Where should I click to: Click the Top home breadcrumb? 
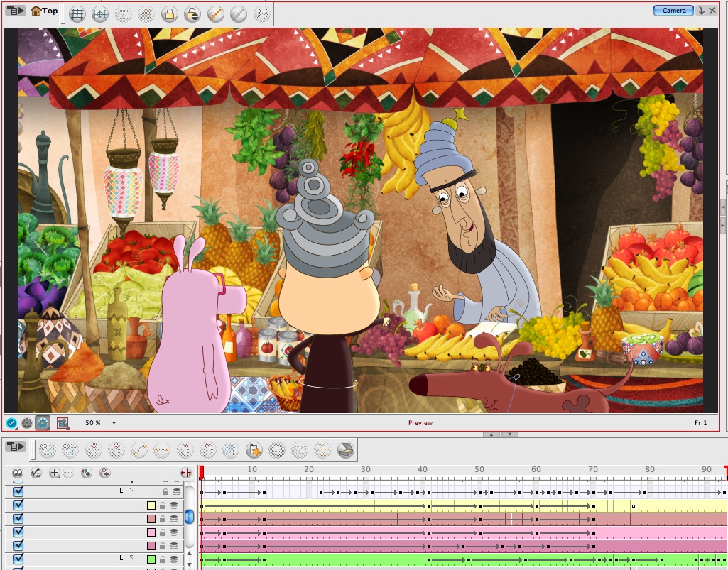pyautogui.click(x=44, y=11)
